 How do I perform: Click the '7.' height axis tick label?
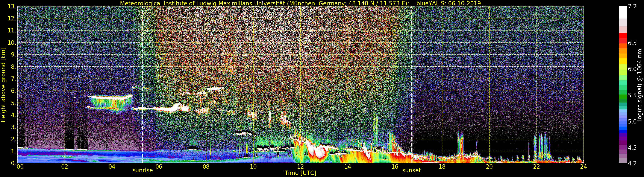[13, 79]
